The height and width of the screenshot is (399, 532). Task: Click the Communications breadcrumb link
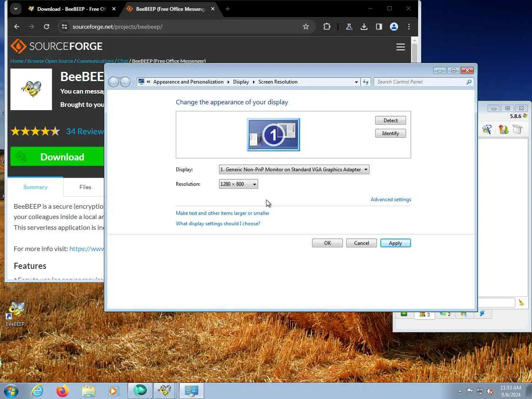point(95,61)
